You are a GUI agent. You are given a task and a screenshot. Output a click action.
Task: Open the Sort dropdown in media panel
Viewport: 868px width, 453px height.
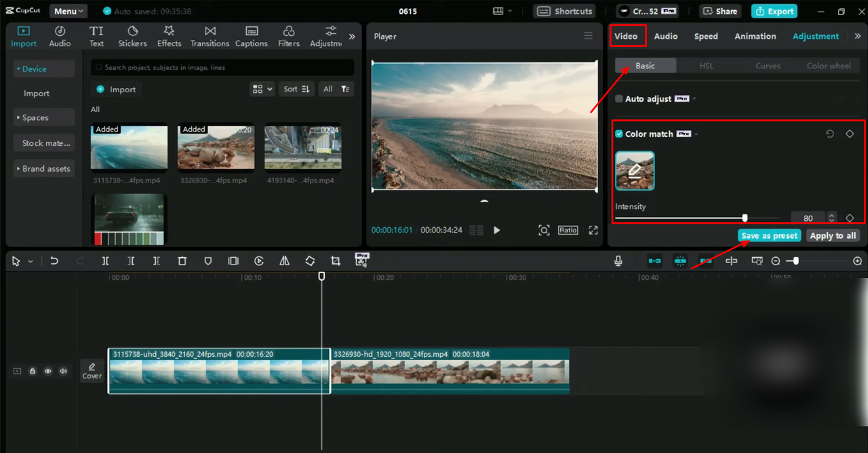tap(296, 89)
